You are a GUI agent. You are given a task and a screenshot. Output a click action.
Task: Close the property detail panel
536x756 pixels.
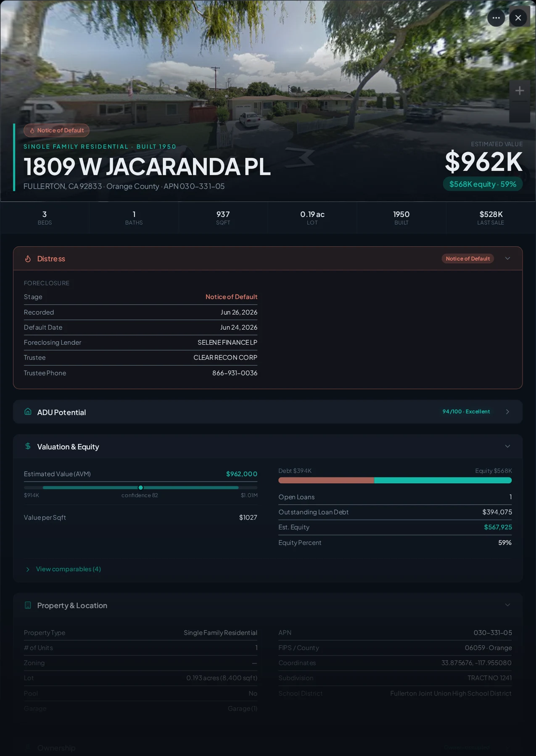(518, 18)
